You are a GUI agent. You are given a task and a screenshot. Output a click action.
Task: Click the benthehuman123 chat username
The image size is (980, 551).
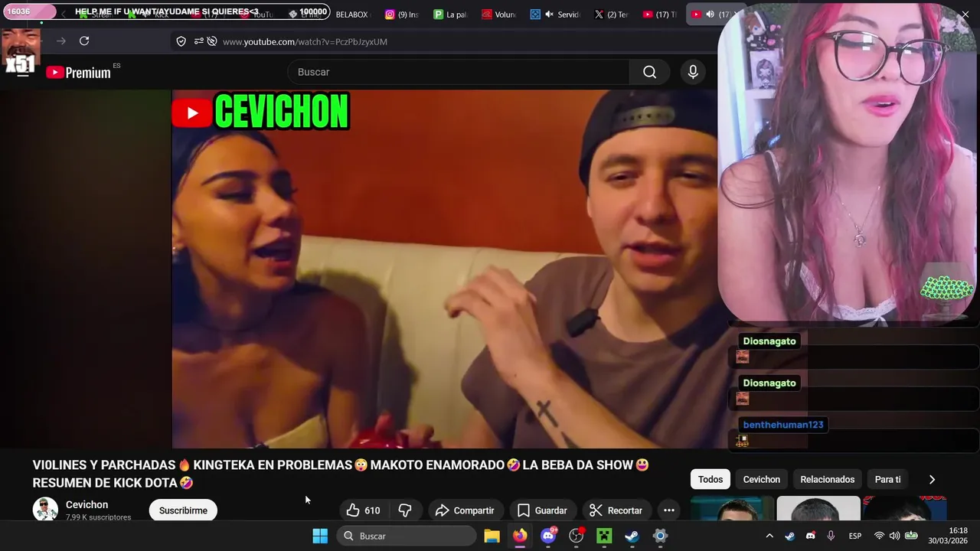click(x=783, y=425)
